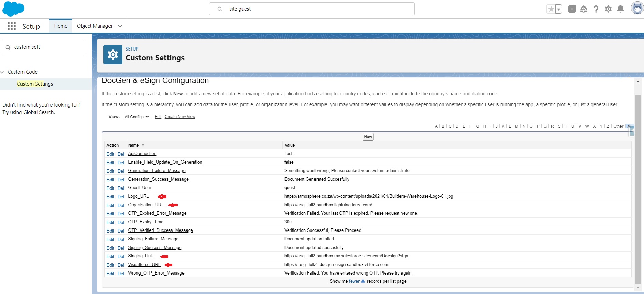Image resolution: width=644 pixels, height=294 pixels.
Task: Open the Favorites star icon
Action: click(x=551, y=9)
